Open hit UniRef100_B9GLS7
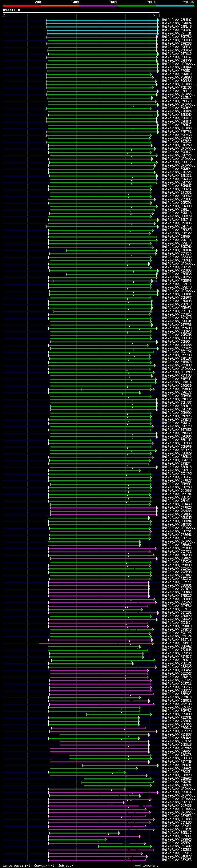 click(177, 57)
